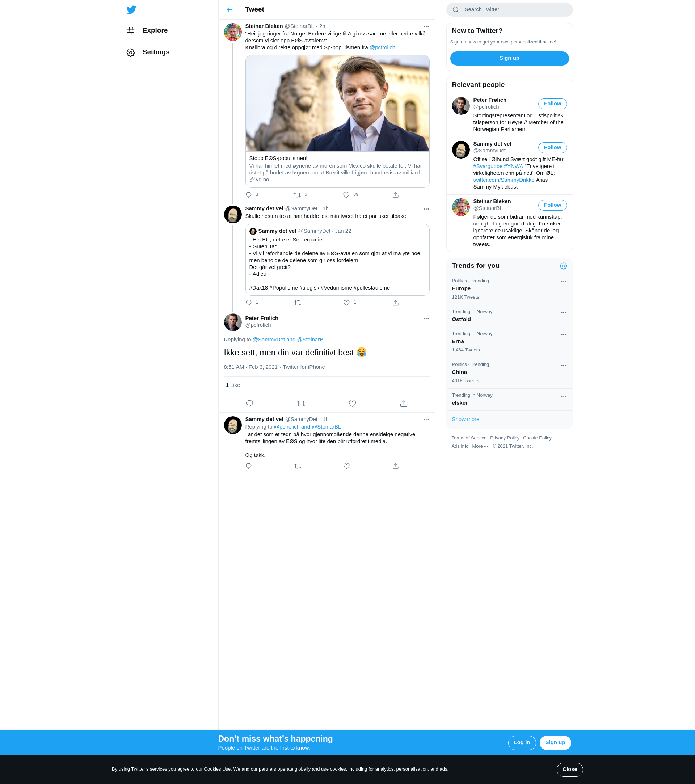Open Explore from the sidebar
The height and width of the screenshot is (784, 695).
(147, 31)
